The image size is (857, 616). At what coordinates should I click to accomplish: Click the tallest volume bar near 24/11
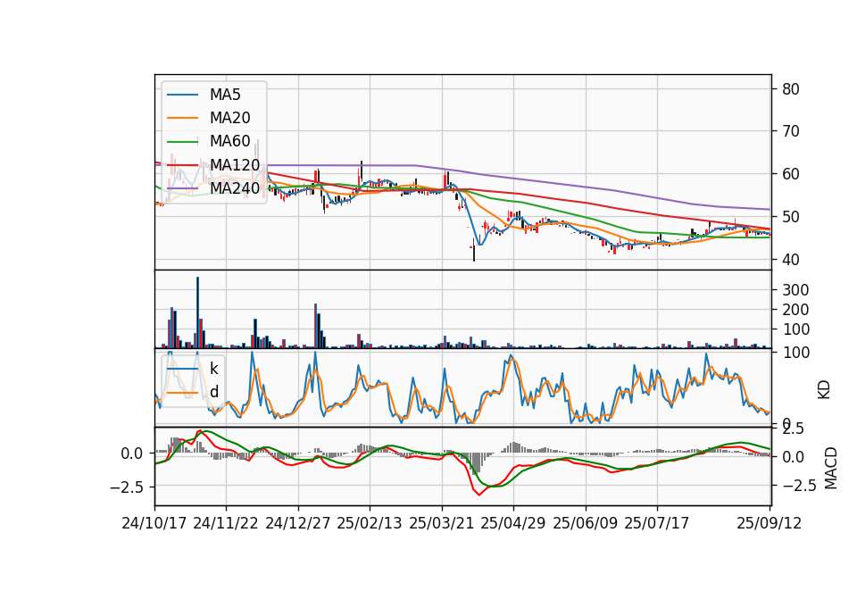[198, 312]
